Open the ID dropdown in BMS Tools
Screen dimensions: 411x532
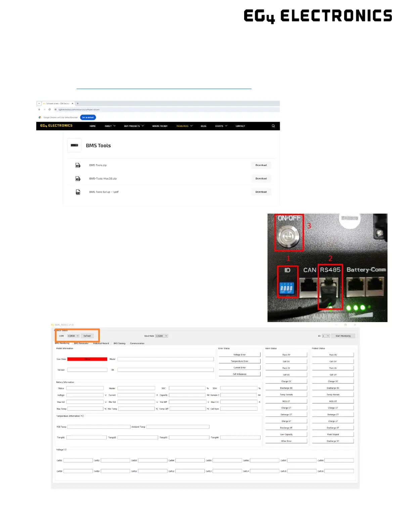[326, 336]
